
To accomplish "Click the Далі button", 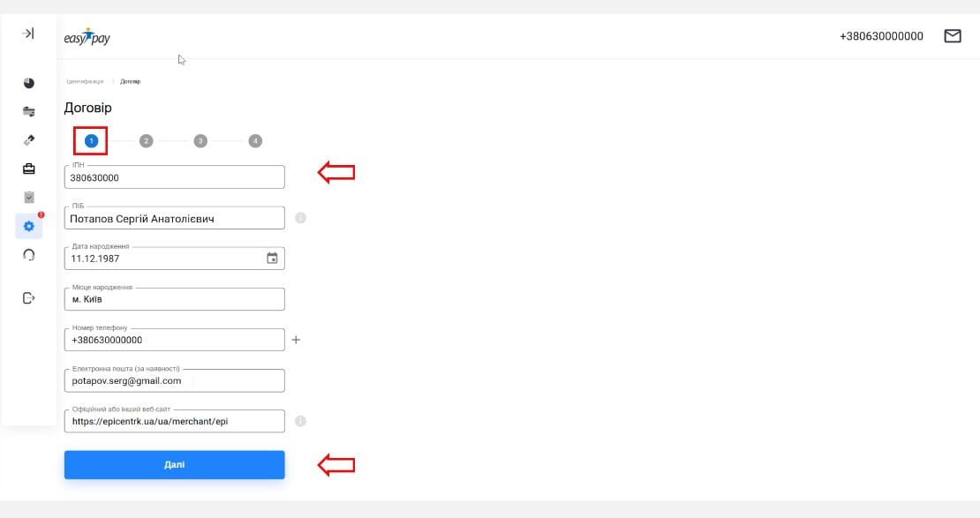I will (x=175, y=465).
